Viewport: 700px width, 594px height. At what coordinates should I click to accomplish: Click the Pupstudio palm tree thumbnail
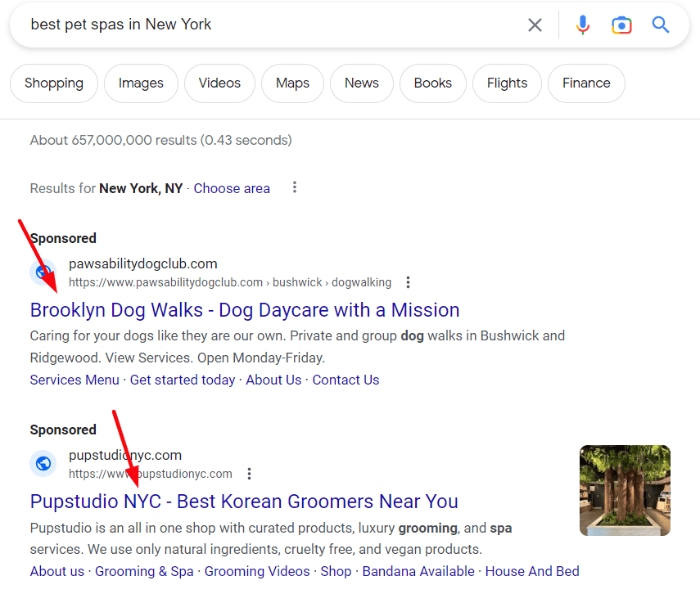point(625,490)
